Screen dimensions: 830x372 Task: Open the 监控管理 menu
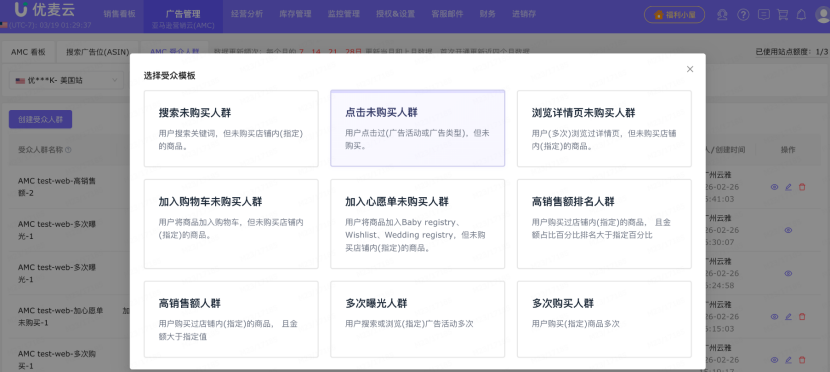344,14
